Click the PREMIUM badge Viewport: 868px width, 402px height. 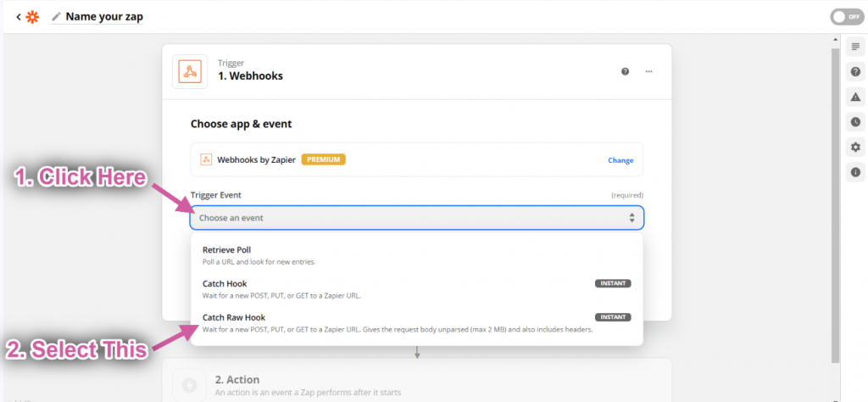[x=323, y=159]
